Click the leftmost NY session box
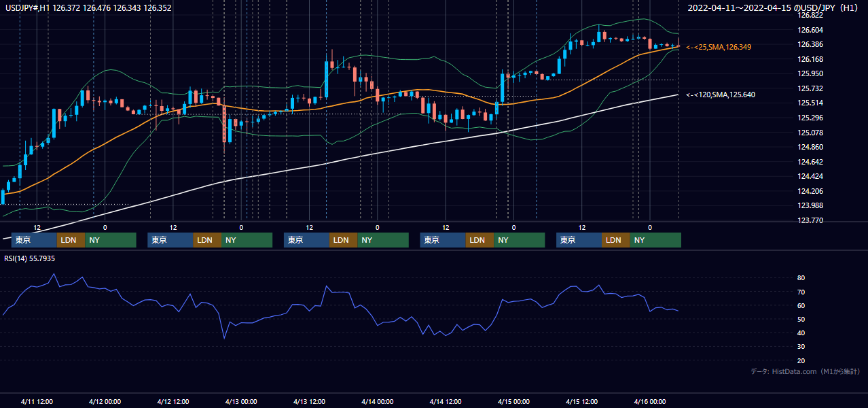The width and height of the screenshot is (868, 408). click(111, 240)
